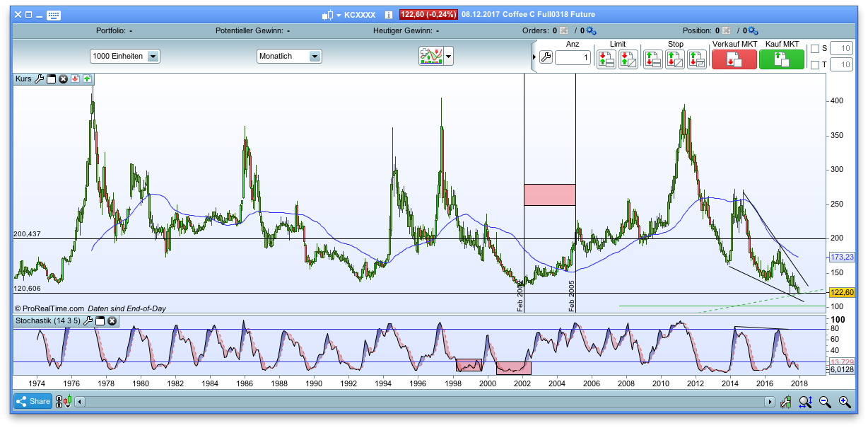This screenshot has width=868, height=428.
Task: Click the yellow 122,60 price axis label
Action: coord(841,292)
